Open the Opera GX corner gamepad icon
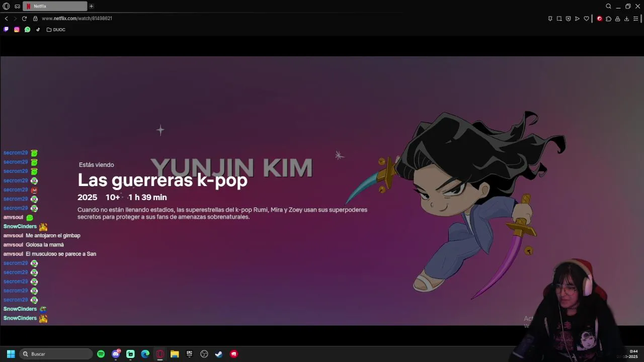Screen dimensions: 644x362 coord(17,6)
